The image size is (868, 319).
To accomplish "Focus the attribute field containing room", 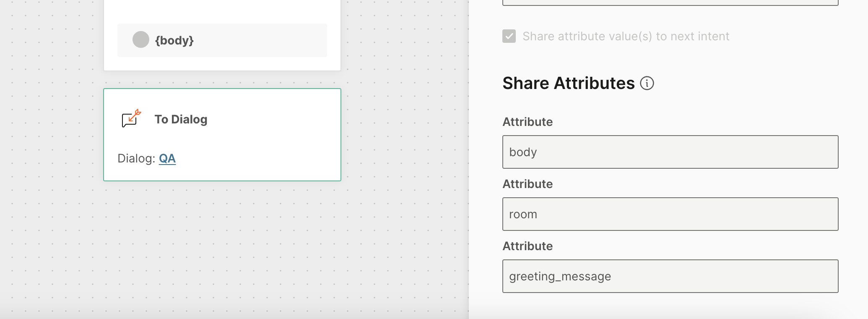I will pos(670,214).
